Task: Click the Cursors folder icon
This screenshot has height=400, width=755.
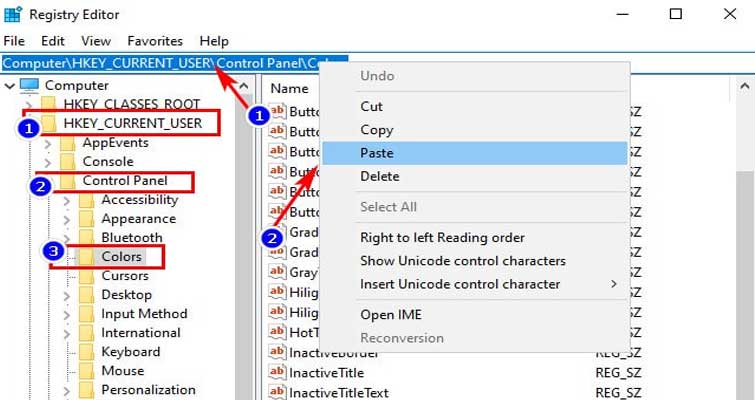Action: (87, 276)
